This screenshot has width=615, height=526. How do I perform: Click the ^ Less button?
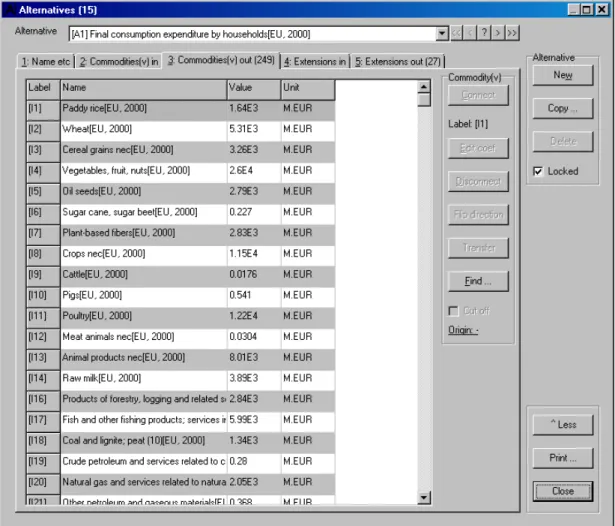point(562,425)
